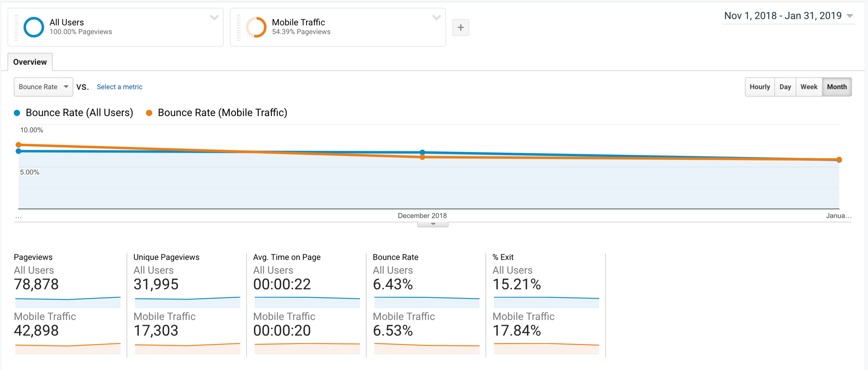This screenshot has height=370, width=868.
Task: Click the Unique Pageviews metric heading
Action: [166, 257]
